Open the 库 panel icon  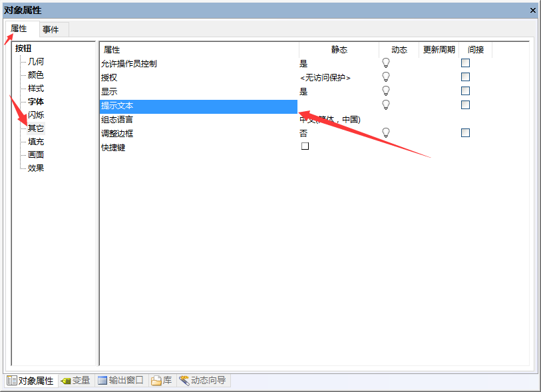156,381
